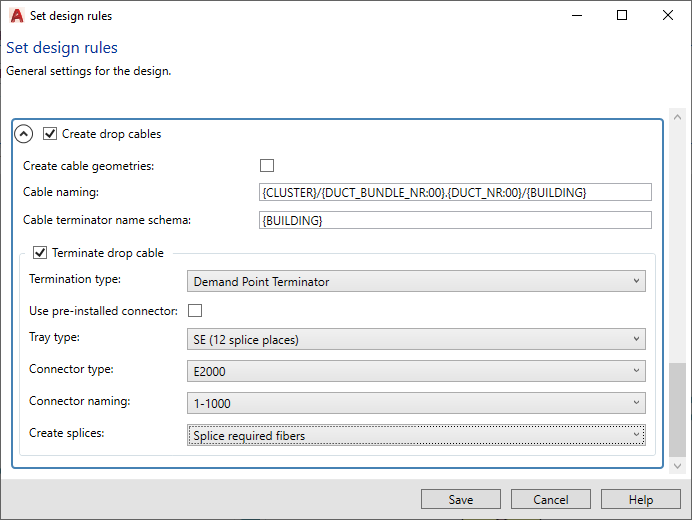The height and width of the screenshot is (520, 692).
Task: Open Help for design rules
Action: (641, 499)
